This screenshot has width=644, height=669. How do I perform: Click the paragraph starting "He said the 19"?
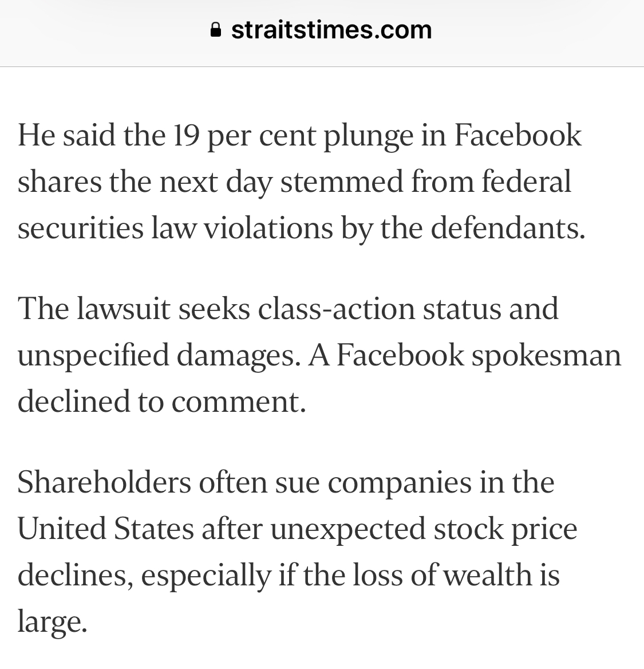tap(302, 182)
